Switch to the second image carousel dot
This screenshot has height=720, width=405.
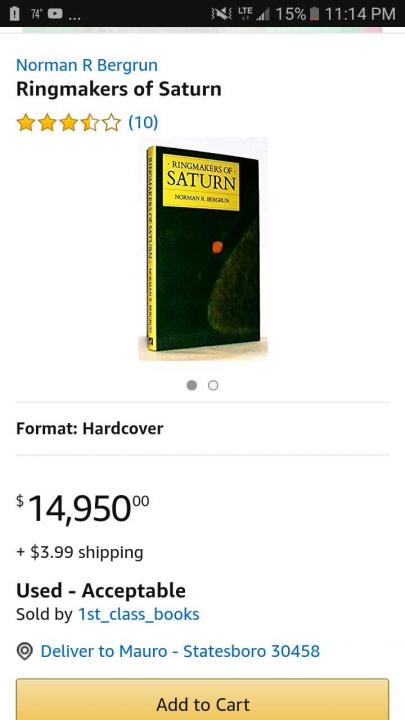pyautogui.click(x=213, y=385)
